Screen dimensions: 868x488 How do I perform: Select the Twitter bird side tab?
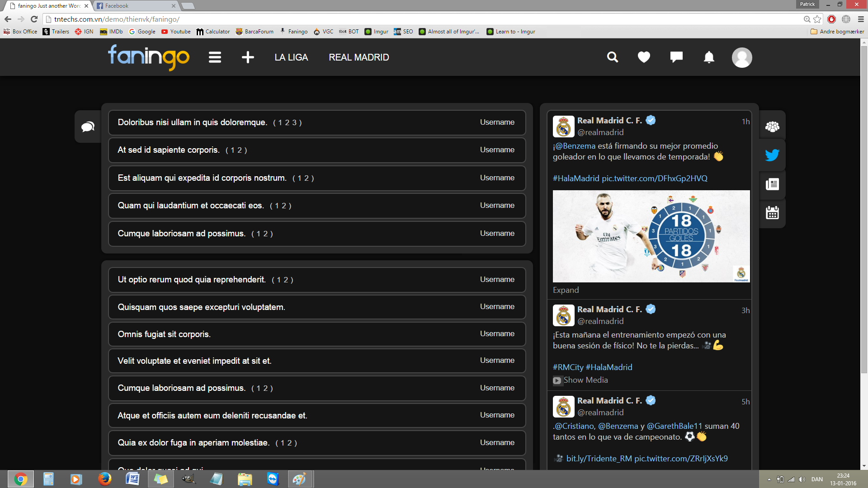[x=772, y=155]
